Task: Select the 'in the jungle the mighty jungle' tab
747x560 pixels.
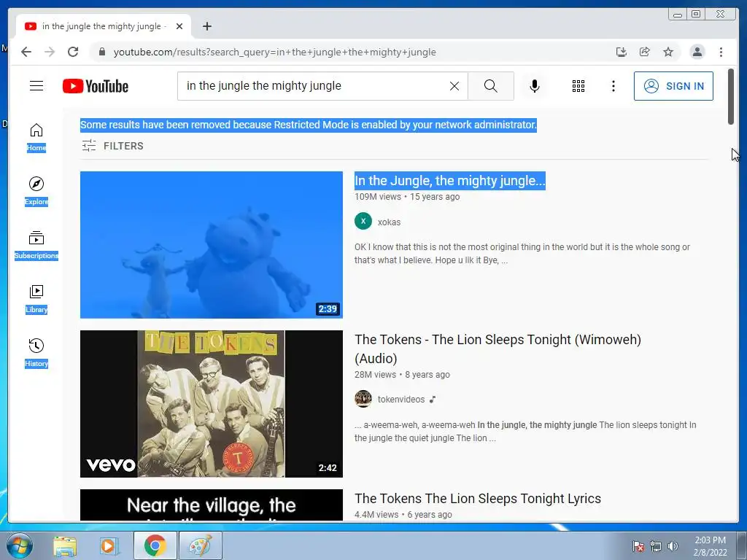Action: [104, 26]
